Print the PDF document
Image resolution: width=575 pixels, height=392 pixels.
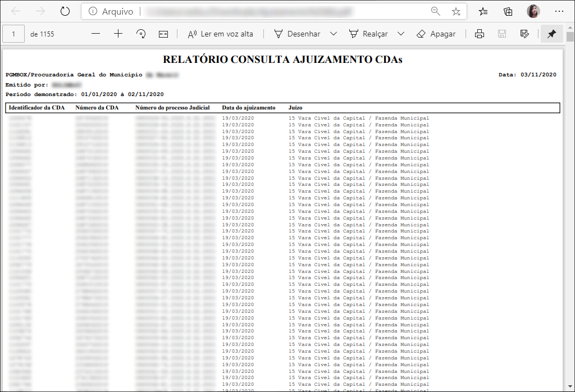pos(480,34)
